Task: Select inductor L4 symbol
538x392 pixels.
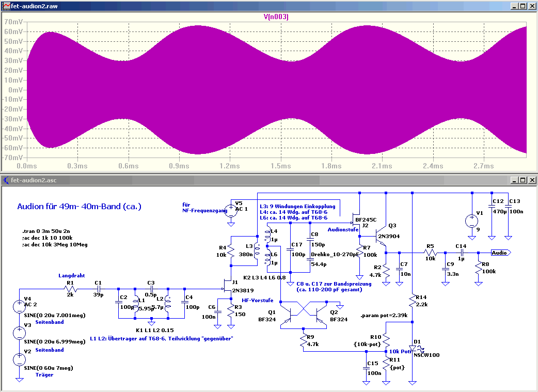Action: [267, 234]
